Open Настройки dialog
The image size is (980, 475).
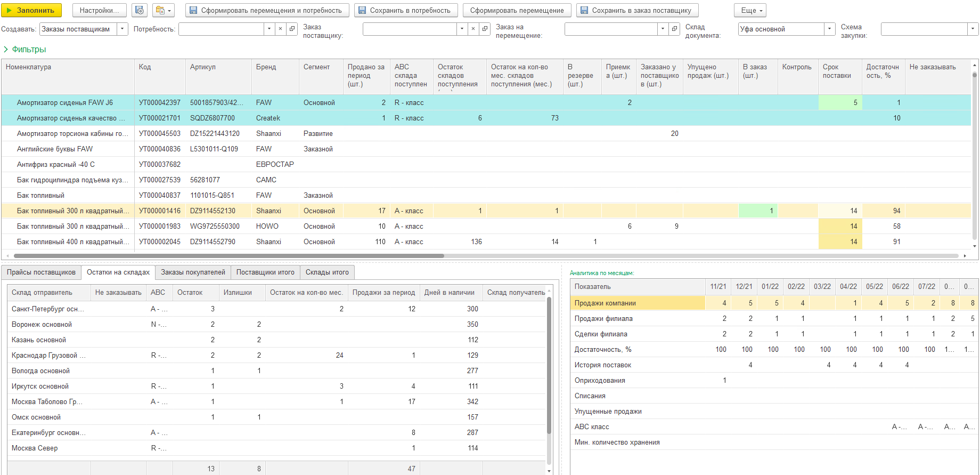(99, 10)
